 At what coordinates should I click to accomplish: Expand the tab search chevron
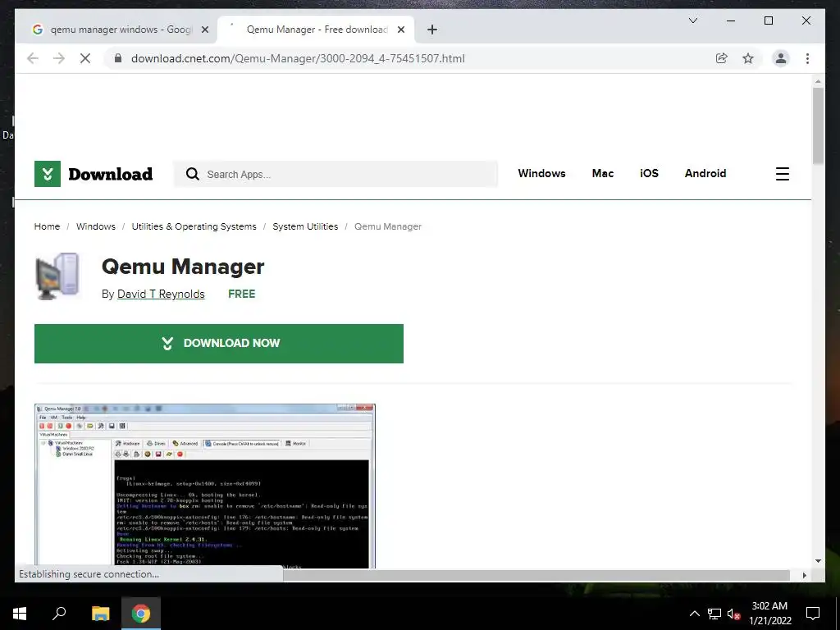click(x=692, y=21)
